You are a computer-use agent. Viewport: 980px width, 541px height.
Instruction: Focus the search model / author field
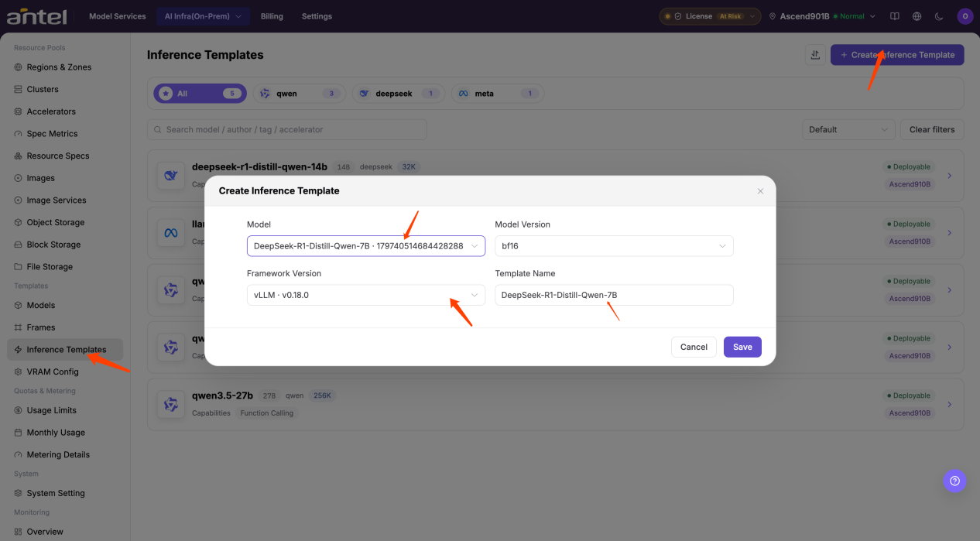coord(287,129)
